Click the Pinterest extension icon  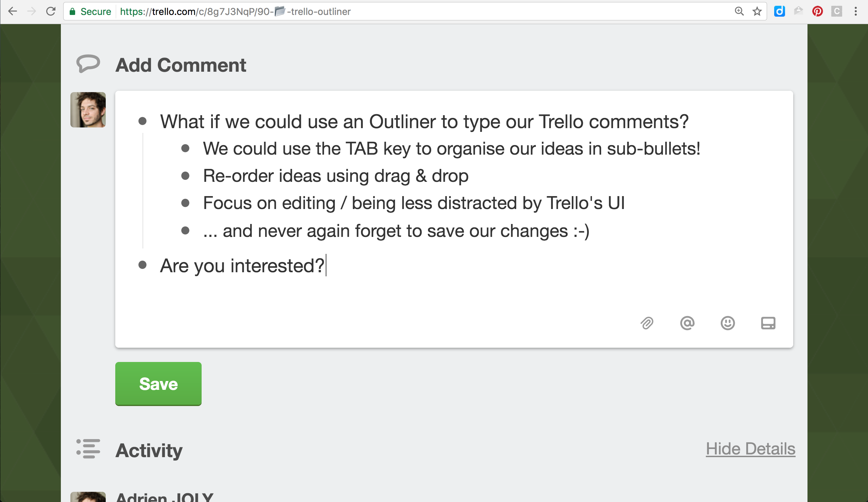(x=817, y=11)
